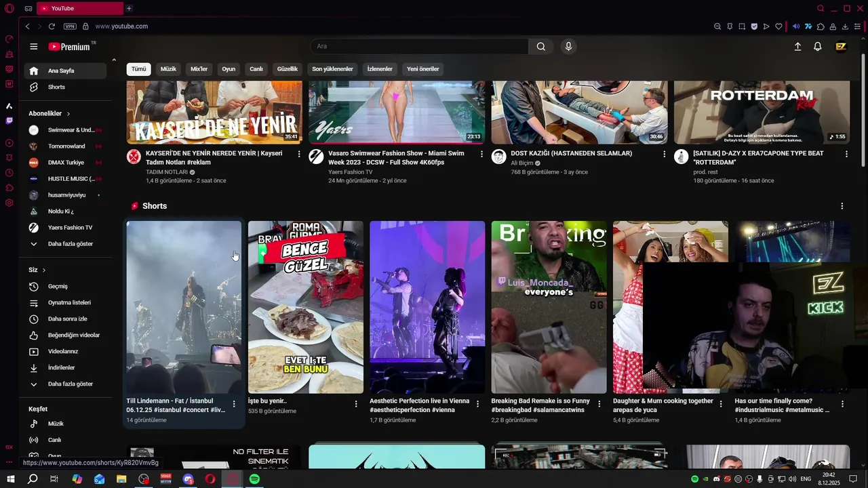Open options for DOST KAZIĞI video
868x488 pixels.
coord(665,154)
